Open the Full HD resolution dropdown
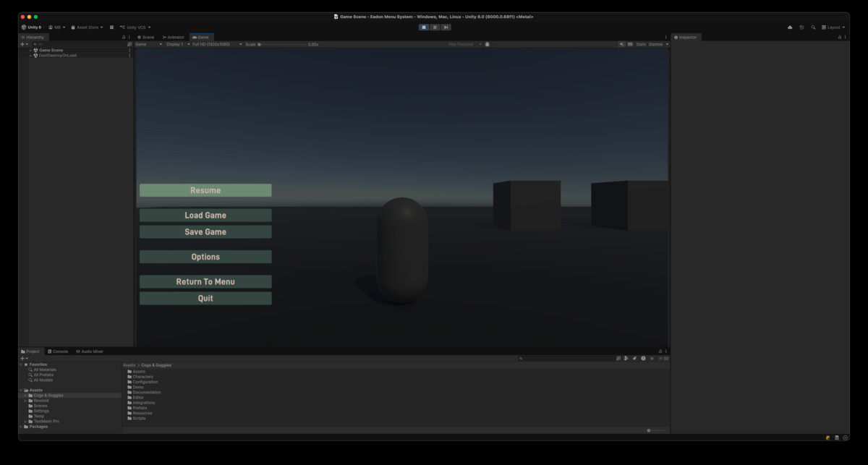The width and height of the screenshot is (868, 465). 212,44
